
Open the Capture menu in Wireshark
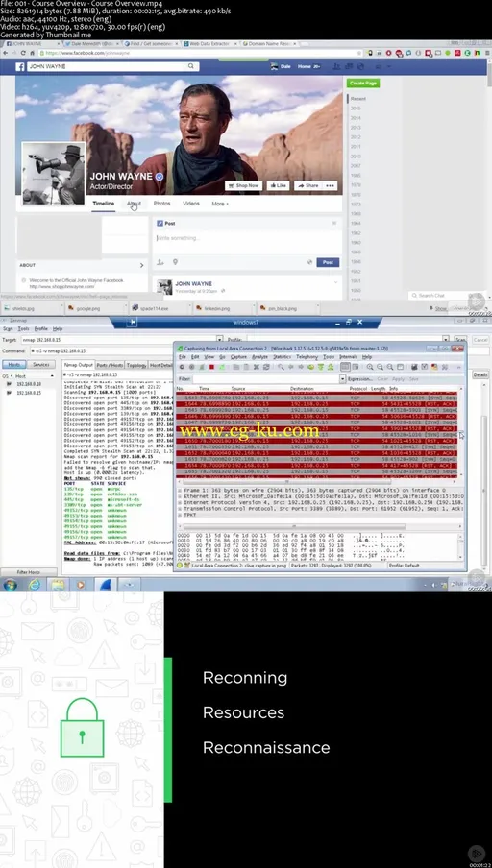coord(238,357)
